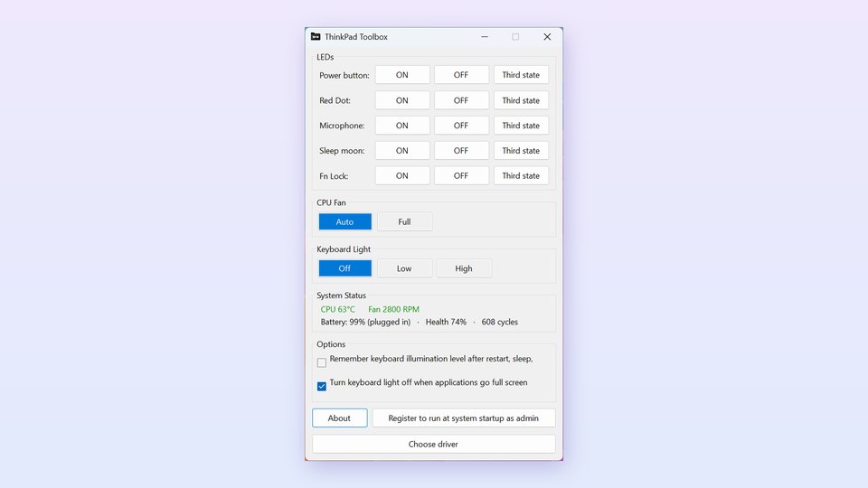
Task: Set Red Dot LED to Third state
Action: tap(521, 100)
